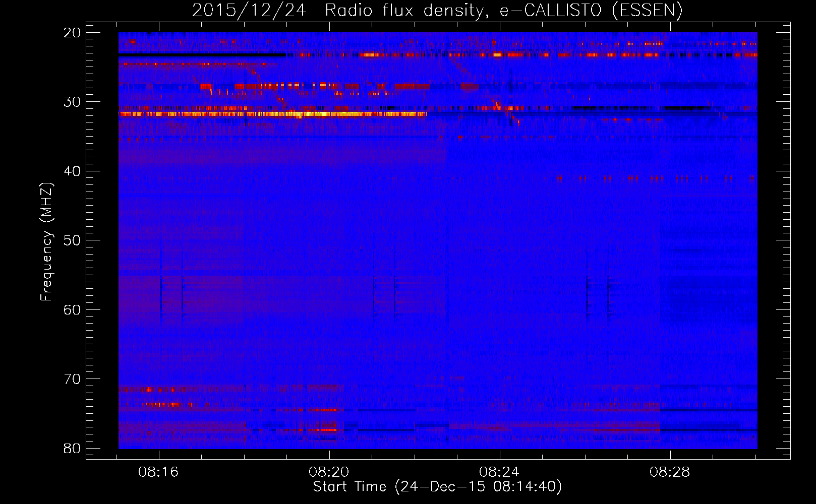The height and width of the screenshot is (504, 816).
Task: Click the 'Frequency (MHZ)' axis label
Action: 46,242
